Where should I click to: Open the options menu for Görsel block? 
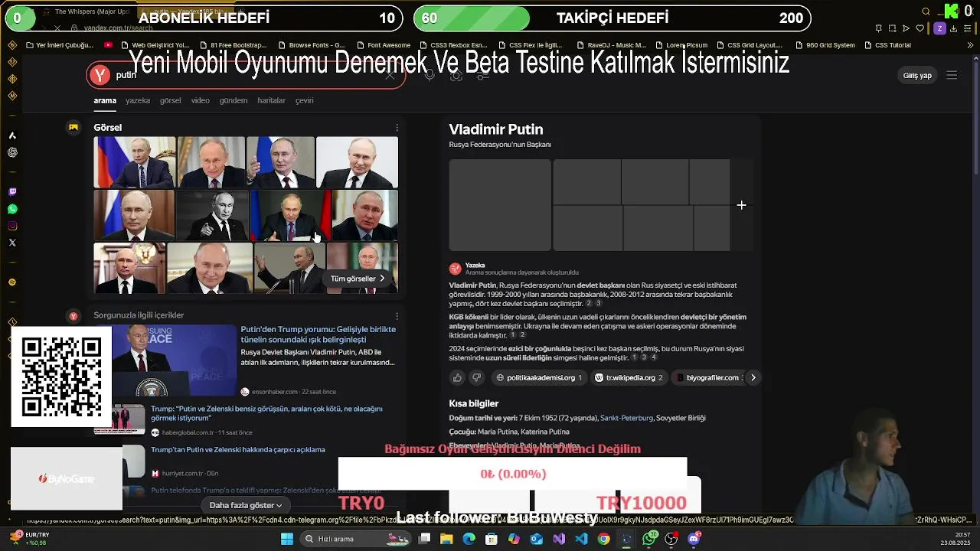pyautogui.click(x=397, y=128)
